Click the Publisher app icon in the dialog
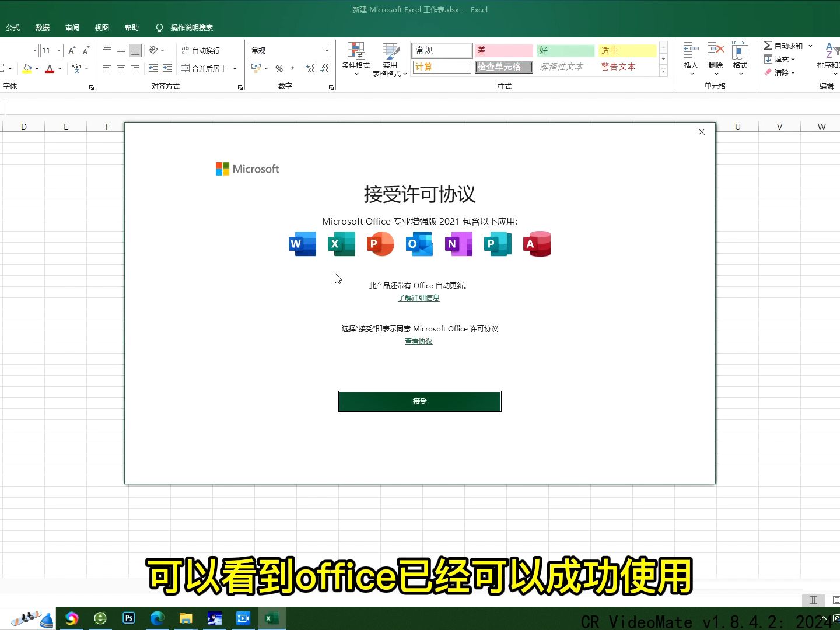Screen dimensions: 840x630 pyautogui.click(x=498, y=244)
